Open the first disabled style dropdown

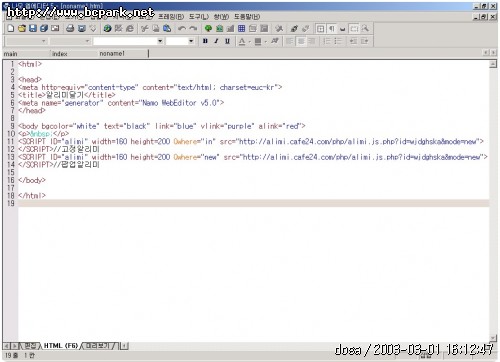[43, 41]
